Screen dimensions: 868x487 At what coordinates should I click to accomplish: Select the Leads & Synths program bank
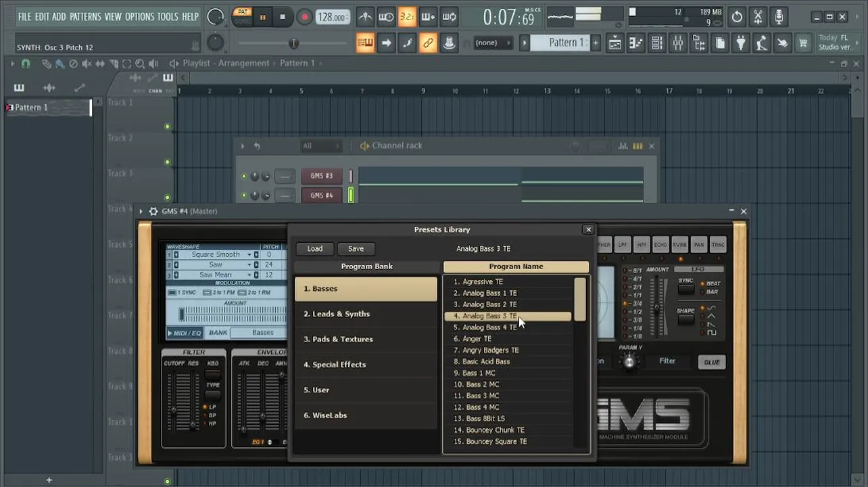tap(366, 314)
